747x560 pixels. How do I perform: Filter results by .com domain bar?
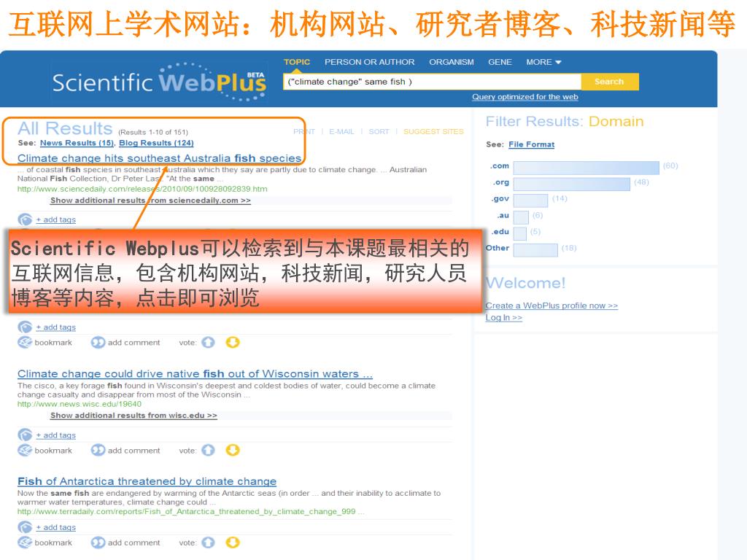point(586,168)
